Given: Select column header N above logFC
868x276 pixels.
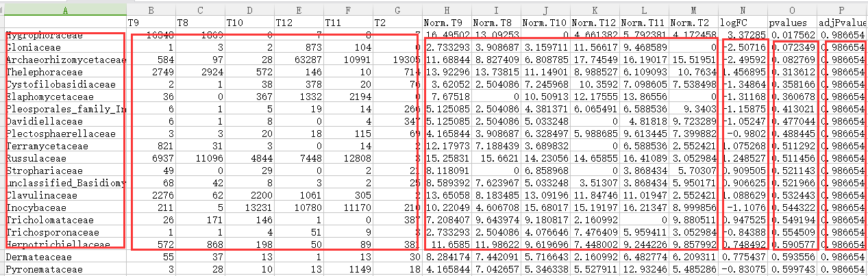Looking at the screenshot, I should coord(743,10).
